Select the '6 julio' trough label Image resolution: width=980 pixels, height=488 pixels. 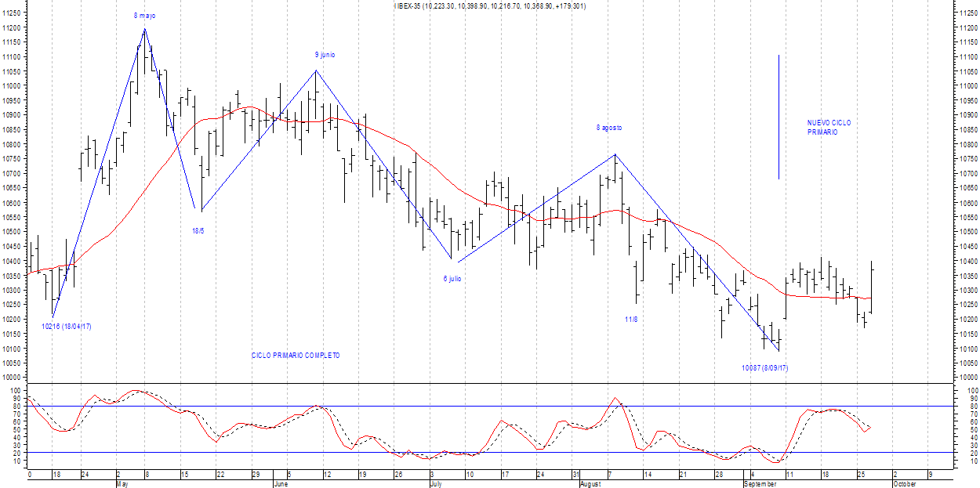(x=452, y=278)
